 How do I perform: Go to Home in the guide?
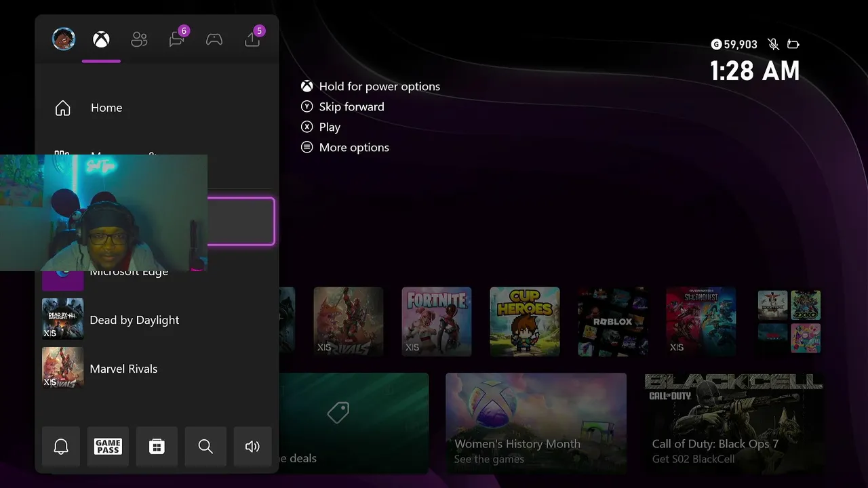coord(157,108)
